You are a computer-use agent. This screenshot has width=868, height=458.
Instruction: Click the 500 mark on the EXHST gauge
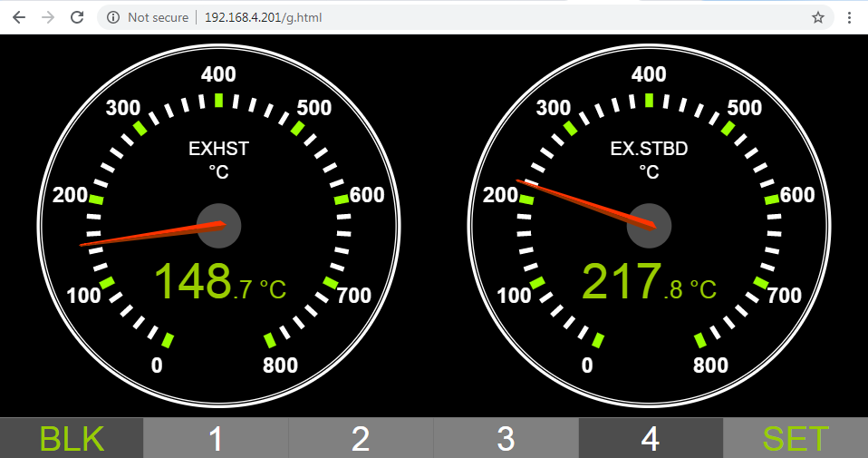pos(313,107)
